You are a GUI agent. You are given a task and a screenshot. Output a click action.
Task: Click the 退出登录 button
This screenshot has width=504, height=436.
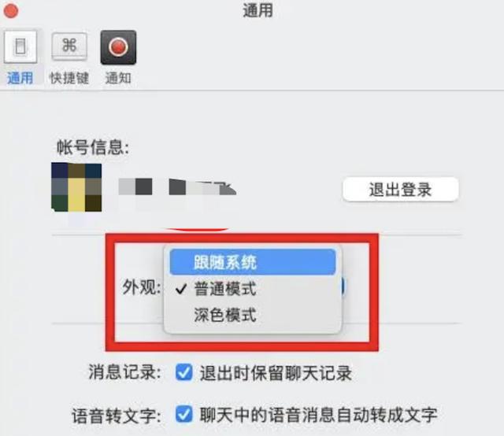coord(401,189)
